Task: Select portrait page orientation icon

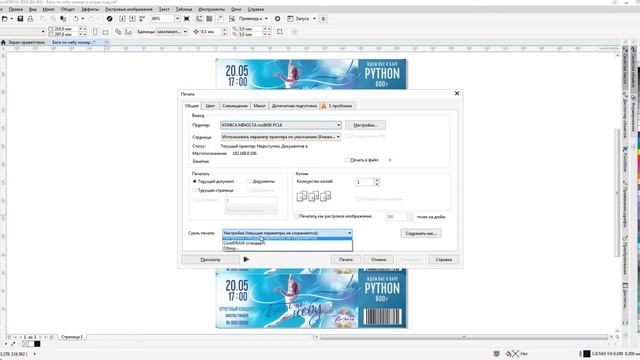Action: [x=95, y=32]
